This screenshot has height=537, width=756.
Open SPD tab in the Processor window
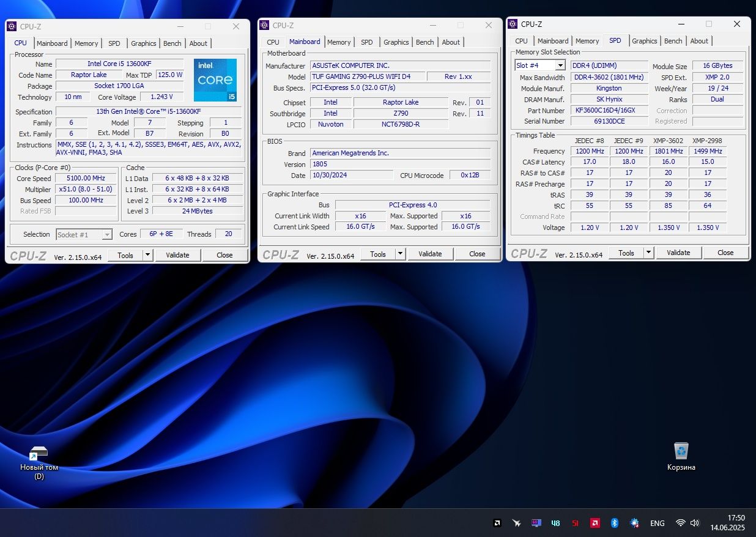114,43
